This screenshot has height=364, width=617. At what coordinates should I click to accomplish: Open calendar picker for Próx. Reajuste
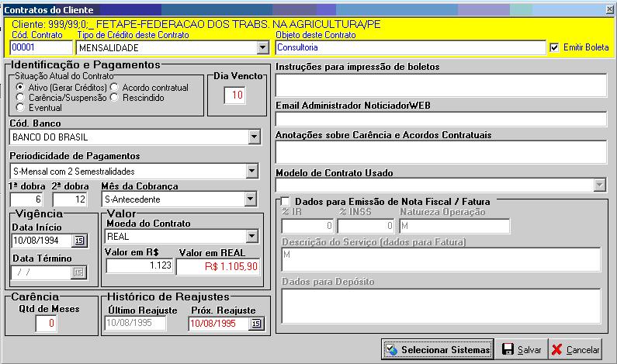[255, 324]
